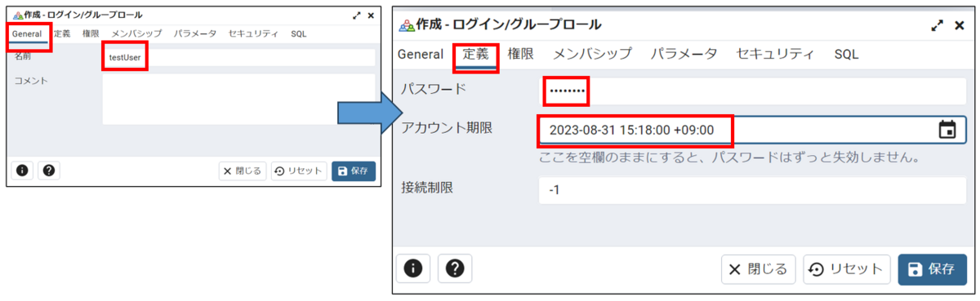Click the パスワード label

[x=433, y=89]
